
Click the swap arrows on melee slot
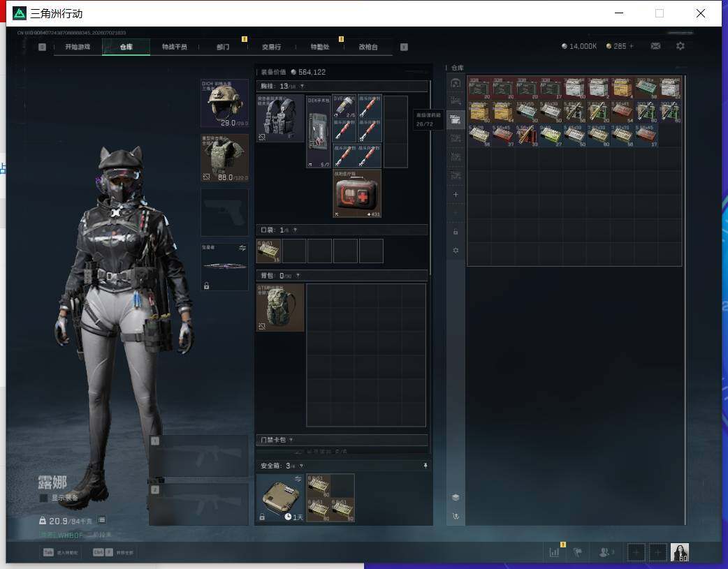pos(242,248)
